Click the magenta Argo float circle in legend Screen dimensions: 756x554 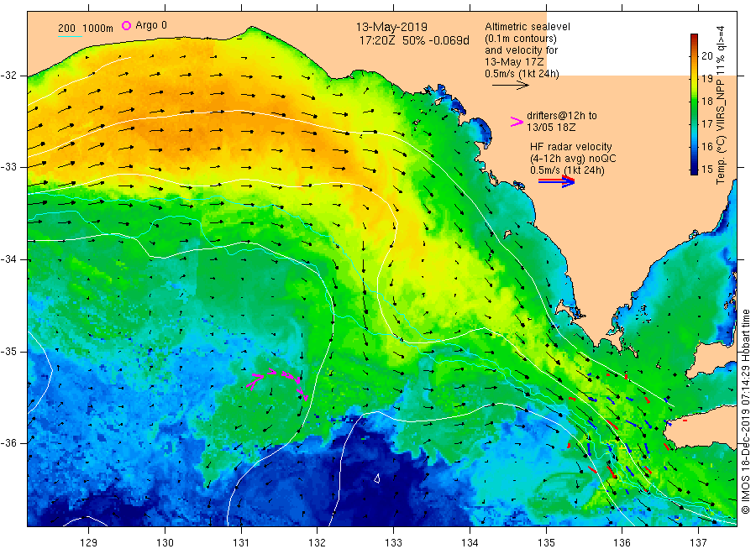(x=126, y=25)
